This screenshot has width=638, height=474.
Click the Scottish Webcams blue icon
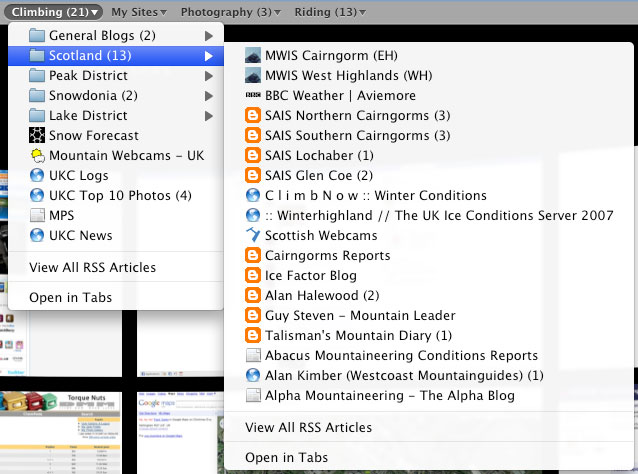pos(253,235)
